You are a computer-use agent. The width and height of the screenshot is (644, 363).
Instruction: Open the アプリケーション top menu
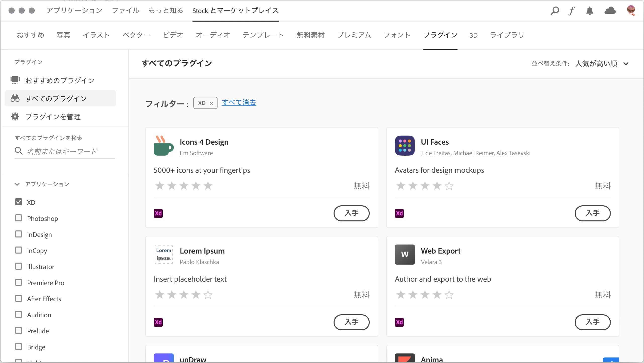(74, 11)
